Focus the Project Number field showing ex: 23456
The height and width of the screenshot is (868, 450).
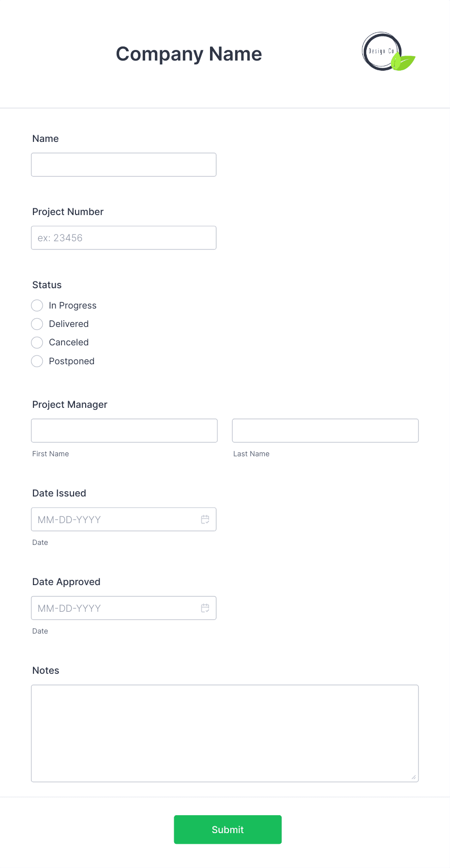(123, 237)
